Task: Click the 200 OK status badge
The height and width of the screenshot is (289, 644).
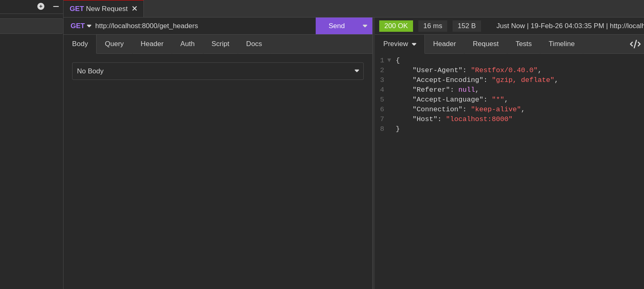Action: (396, 26)
